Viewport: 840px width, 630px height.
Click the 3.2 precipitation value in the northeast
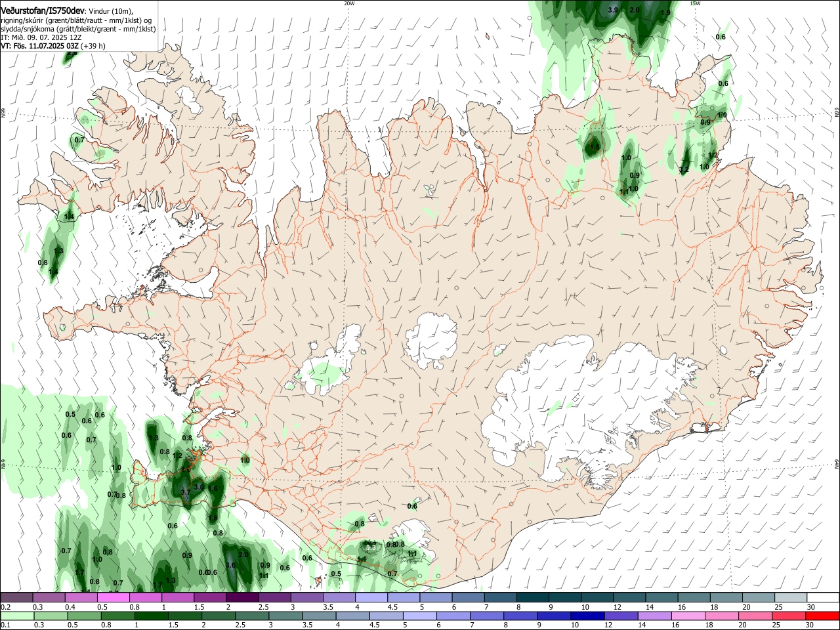click(x=684, y=170)
